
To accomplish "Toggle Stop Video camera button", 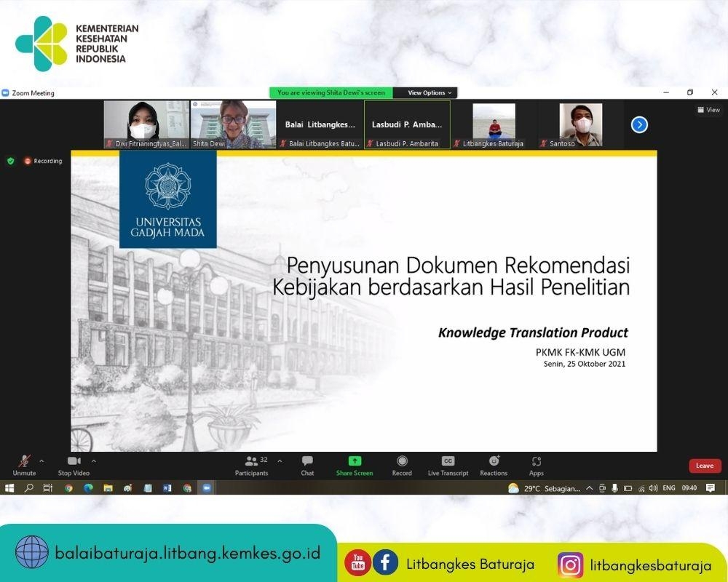I will (74, 463).
